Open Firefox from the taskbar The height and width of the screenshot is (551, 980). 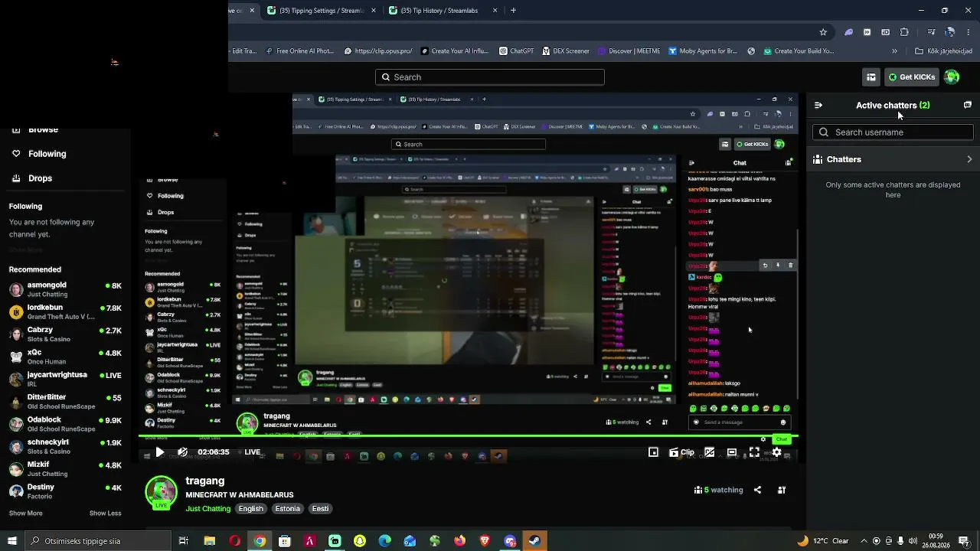click(459, 541)
